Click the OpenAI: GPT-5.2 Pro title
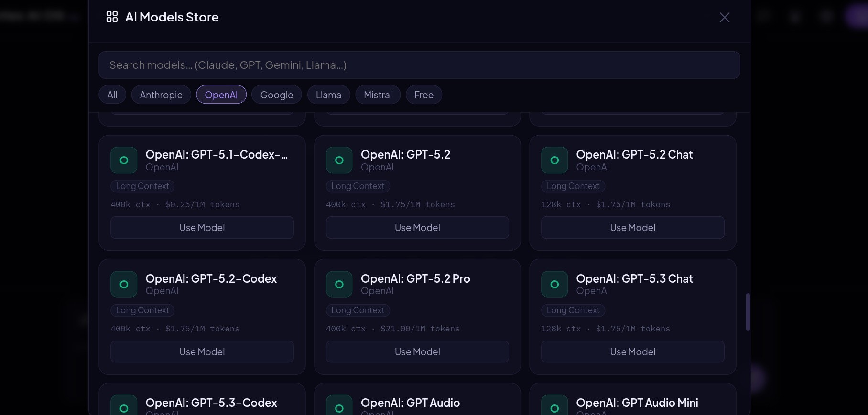 415,278
